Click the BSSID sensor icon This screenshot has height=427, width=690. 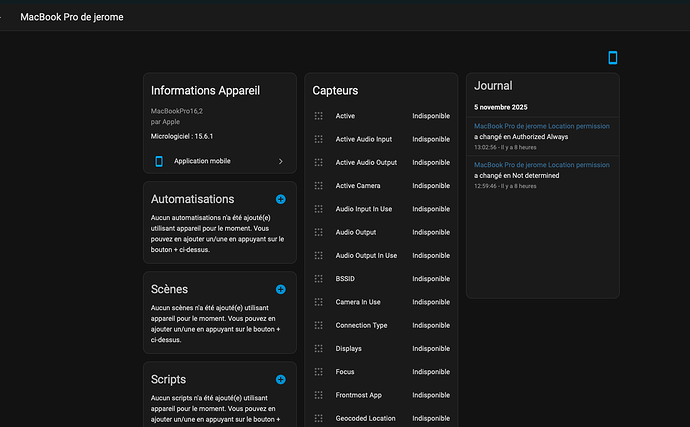[319, 279]
